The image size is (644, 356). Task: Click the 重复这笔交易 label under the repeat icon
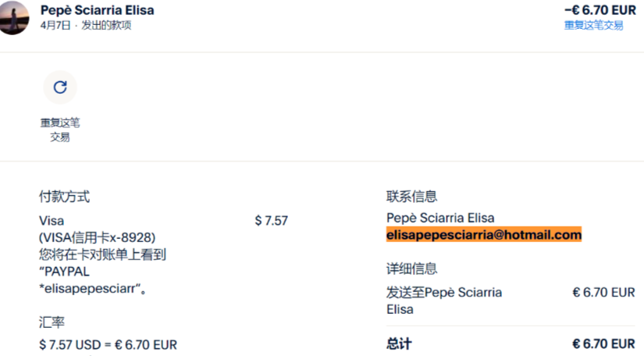60,130
